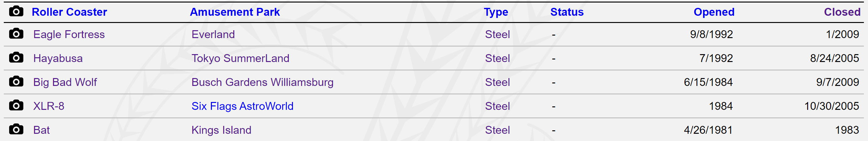This screenshot has height=141, width=868.
Task: Open photos via Eagle Fortress camera icon
Action: click(x=16, y=33)
